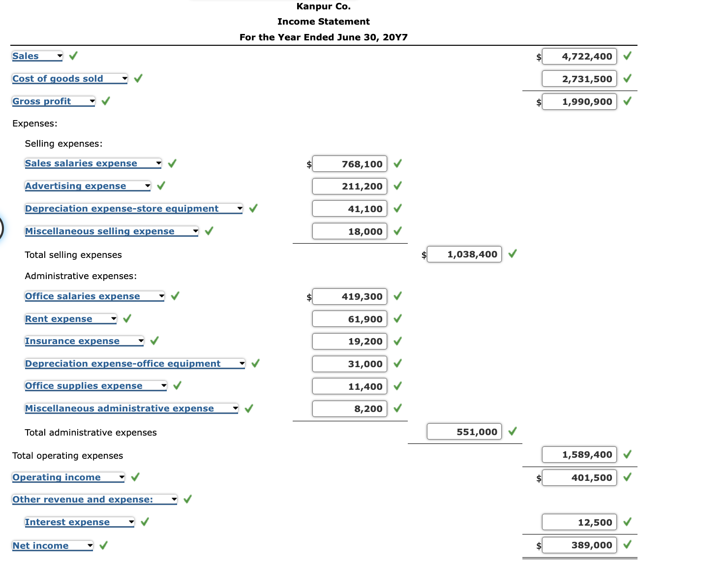Select the 1,990,900 gross profit field

pos(579,102)
